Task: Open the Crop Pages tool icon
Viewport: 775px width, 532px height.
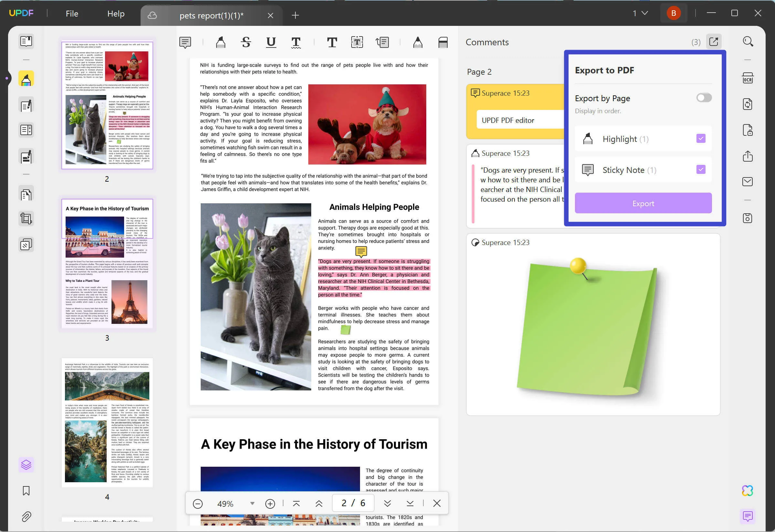Action: pos(26,219)
